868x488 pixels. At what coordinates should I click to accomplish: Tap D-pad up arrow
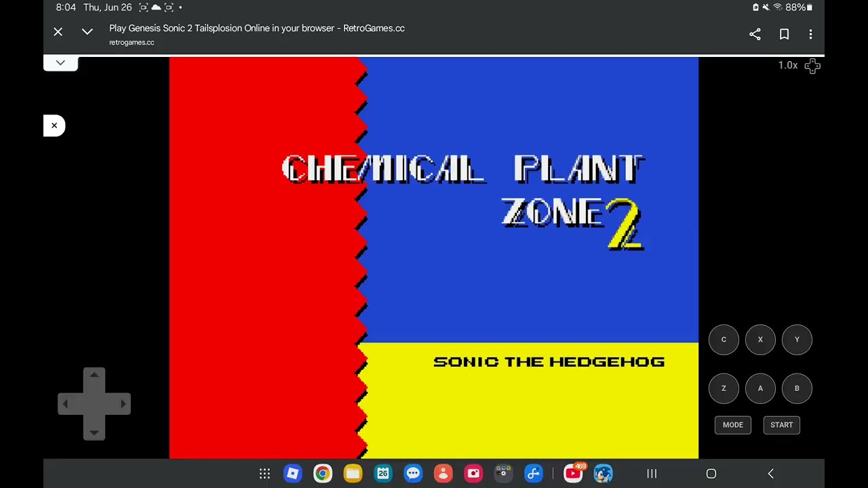(x=94, y=376)
